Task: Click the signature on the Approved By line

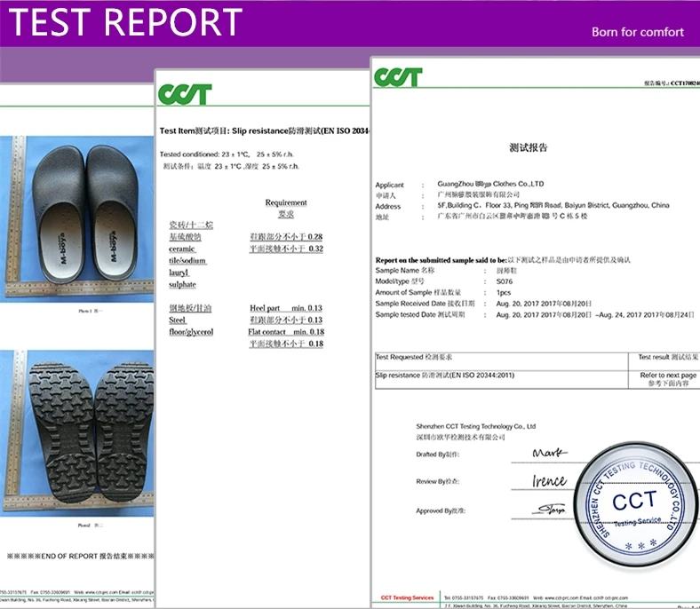Action: [549, 509]
